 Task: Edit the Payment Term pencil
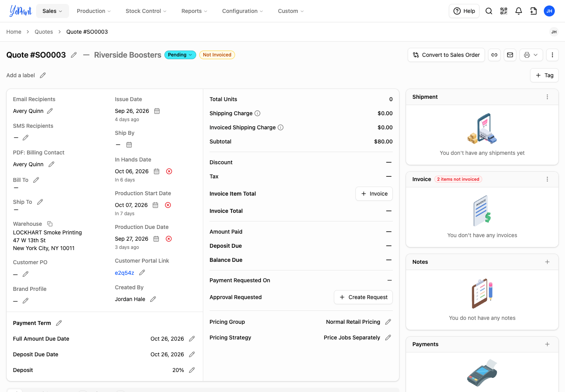[x=59, y=323]
